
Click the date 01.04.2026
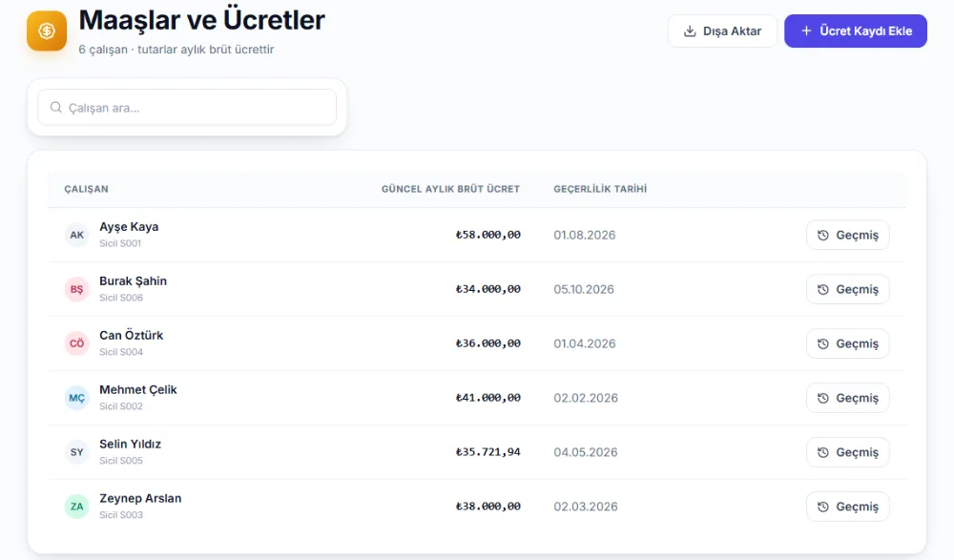585,343
